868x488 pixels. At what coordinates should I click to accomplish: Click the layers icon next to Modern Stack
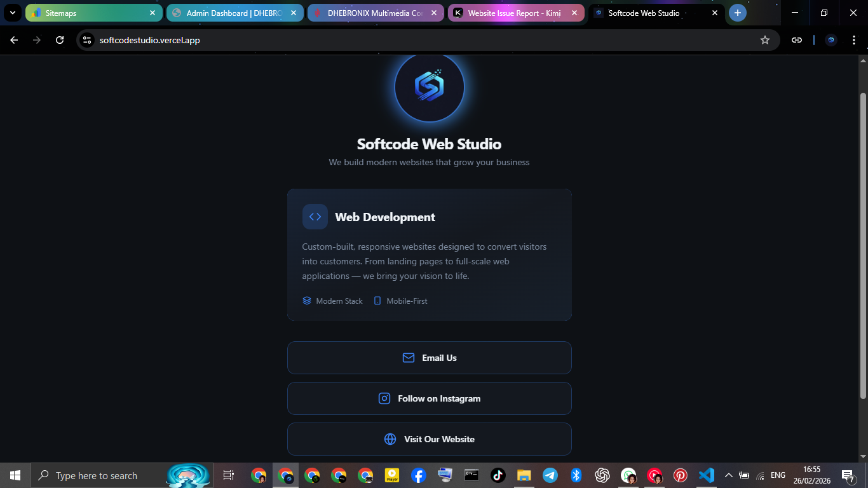click(x=306, y=300)
